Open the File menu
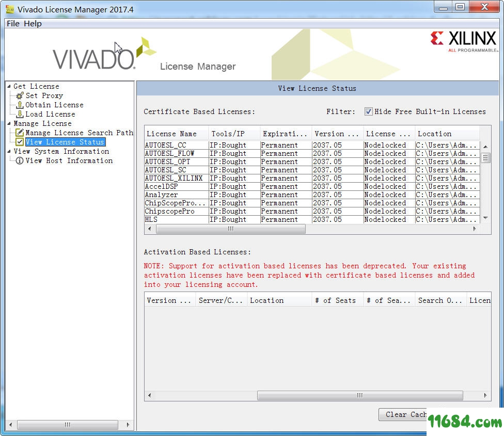The width and height of the screenshot is (504, 436). point(12,23)
